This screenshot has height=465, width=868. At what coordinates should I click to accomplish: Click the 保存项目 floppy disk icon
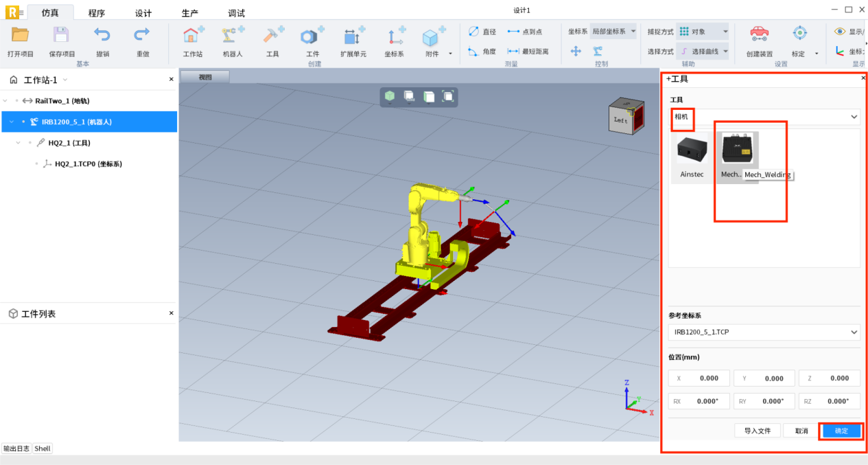tap(61, 36)
